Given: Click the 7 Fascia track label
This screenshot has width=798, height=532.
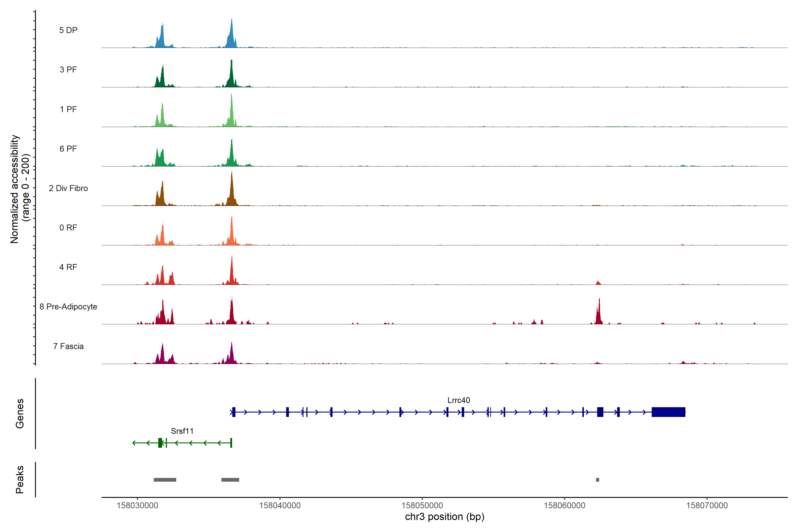Looking at the screenshot, I should [x=68, y=346].
